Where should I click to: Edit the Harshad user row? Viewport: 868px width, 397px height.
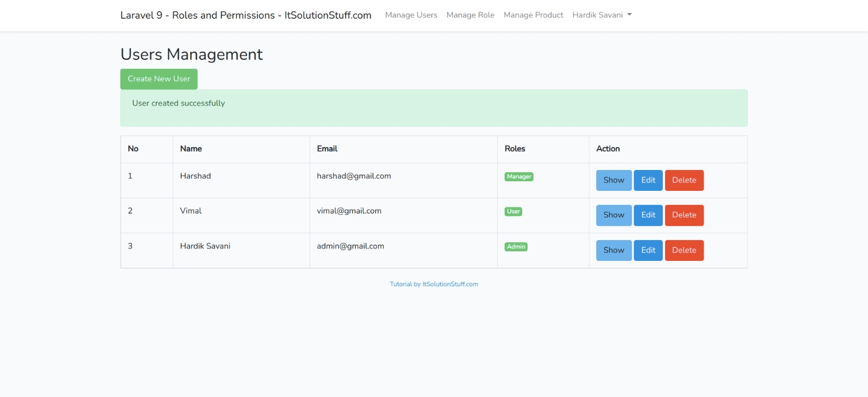tap(648, 180)
